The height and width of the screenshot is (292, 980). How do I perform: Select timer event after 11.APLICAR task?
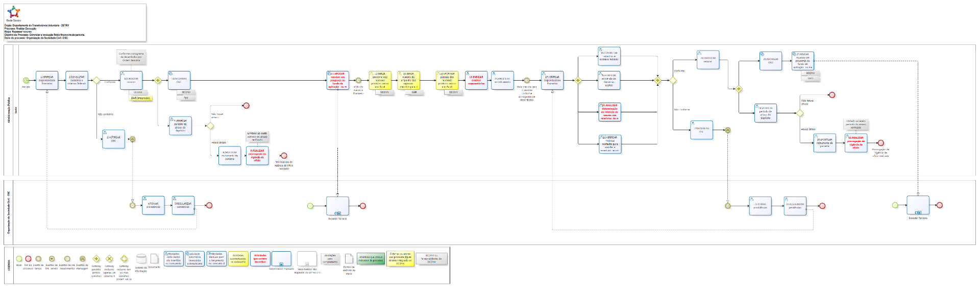click(358, 80)
